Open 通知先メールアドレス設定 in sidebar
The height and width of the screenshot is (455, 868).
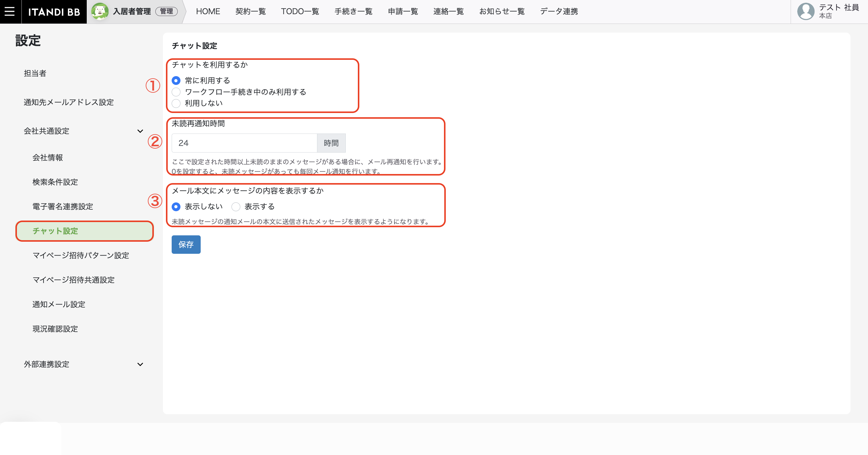69,102
